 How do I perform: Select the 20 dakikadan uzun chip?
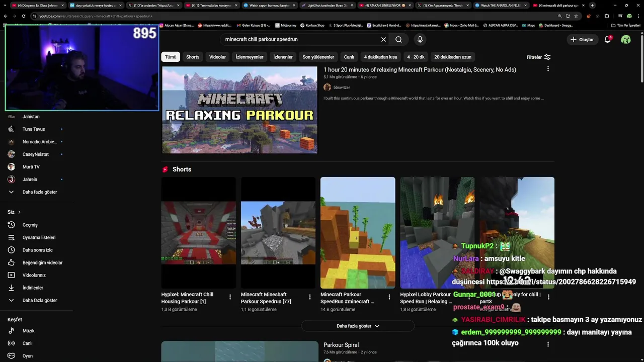click(453, 57)
